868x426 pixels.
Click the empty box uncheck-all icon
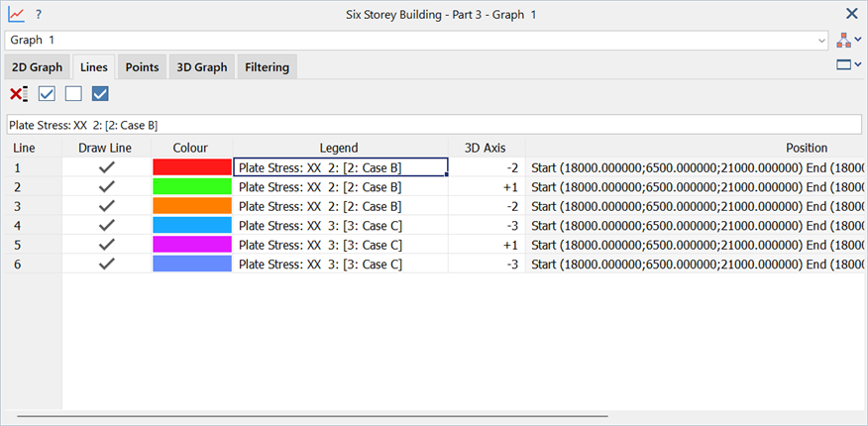(73, 94)
